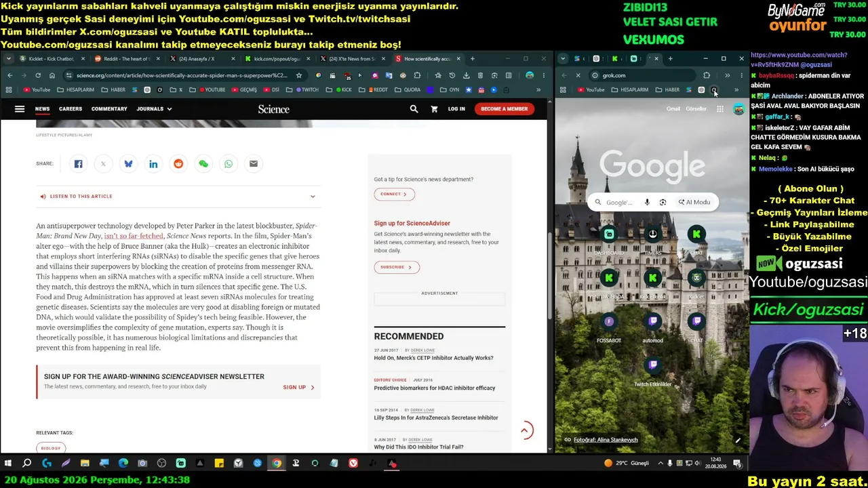Viewport: 868px width, 488px height.
Task: Customize the Google new tab page with pencil
Action: coord(738,440)
